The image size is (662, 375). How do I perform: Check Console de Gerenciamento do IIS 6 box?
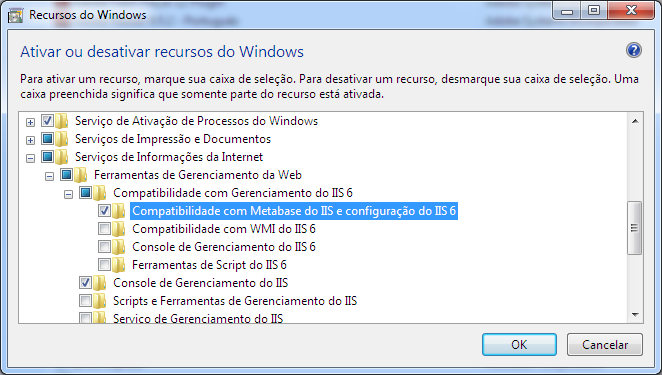tap(104, 246)
